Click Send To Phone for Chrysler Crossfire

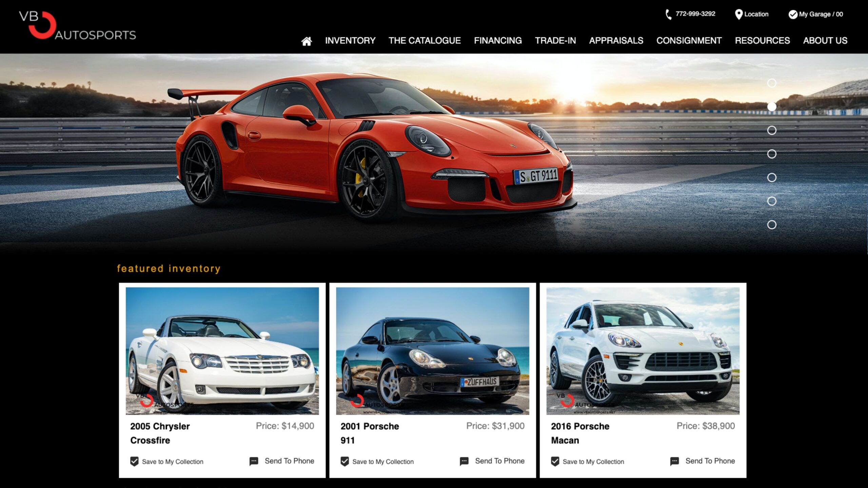coord(289,461)
